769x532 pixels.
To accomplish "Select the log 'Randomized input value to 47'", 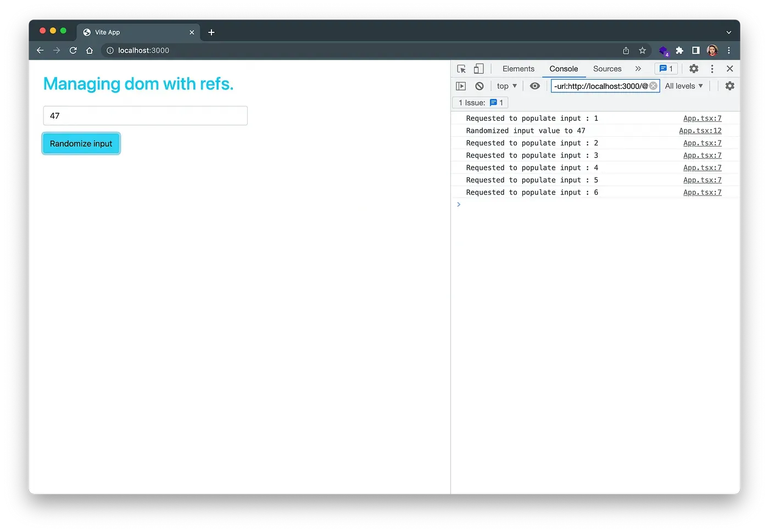I will click(x=526, y=131).
